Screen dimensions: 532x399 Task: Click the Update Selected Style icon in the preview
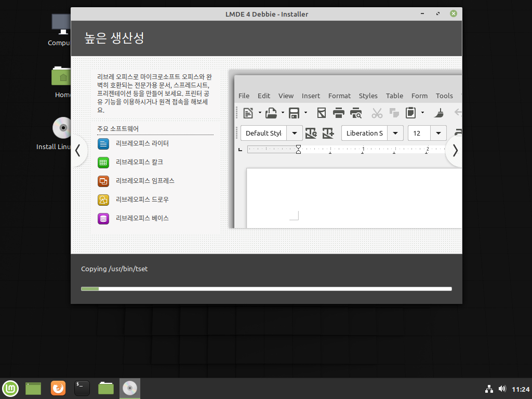coord(311,133)
